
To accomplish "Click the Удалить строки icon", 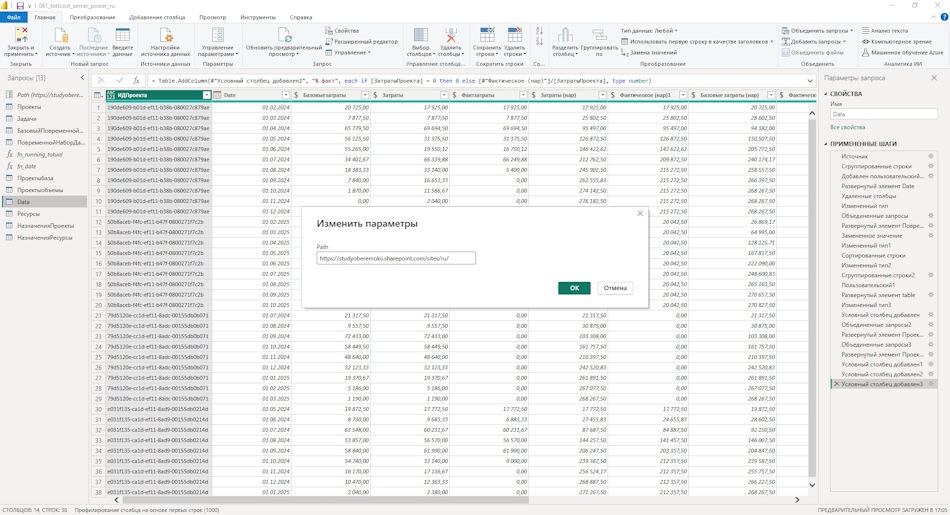I will [514, 35].
